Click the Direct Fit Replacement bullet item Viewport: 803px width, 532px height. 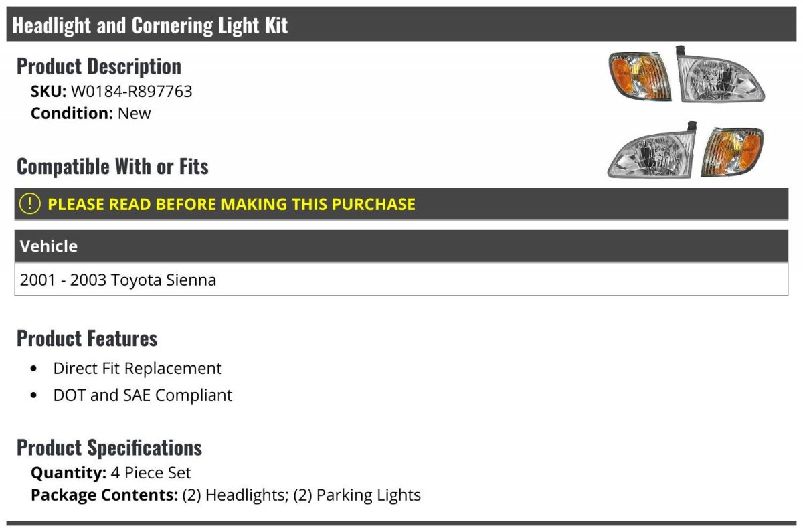pyautogui.click(x=137, y=369)
